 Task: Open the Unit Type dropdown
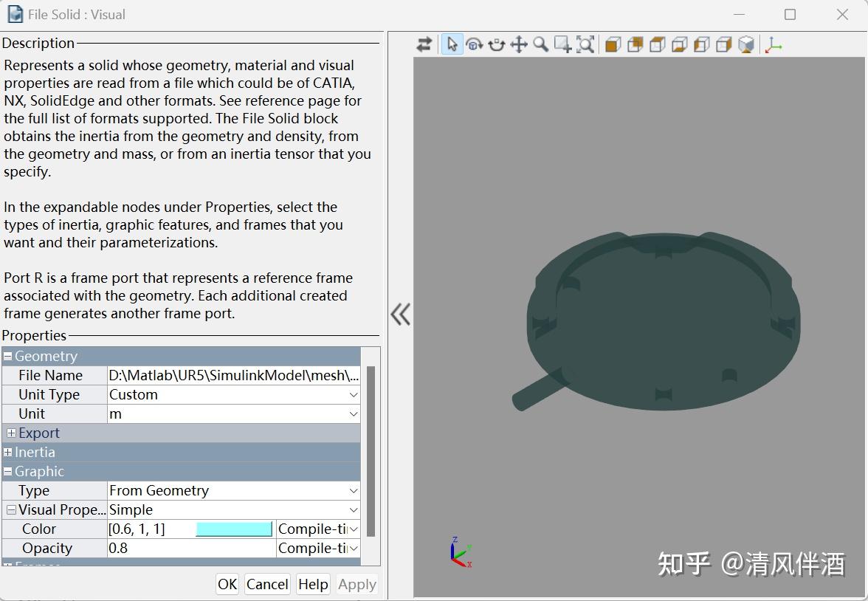click(353, 394)
